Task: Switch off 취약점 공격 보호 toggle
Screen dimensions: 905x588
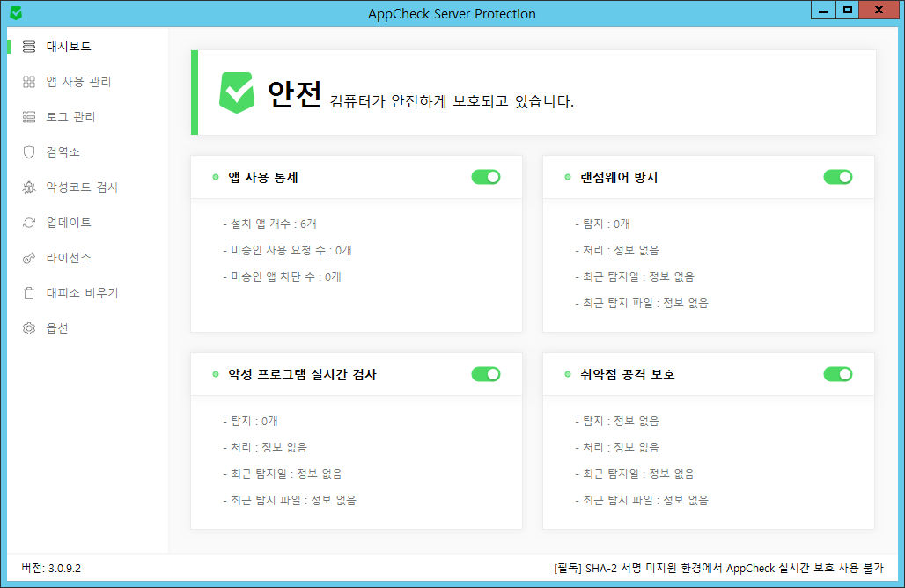Action: click(x=837, y=374)
